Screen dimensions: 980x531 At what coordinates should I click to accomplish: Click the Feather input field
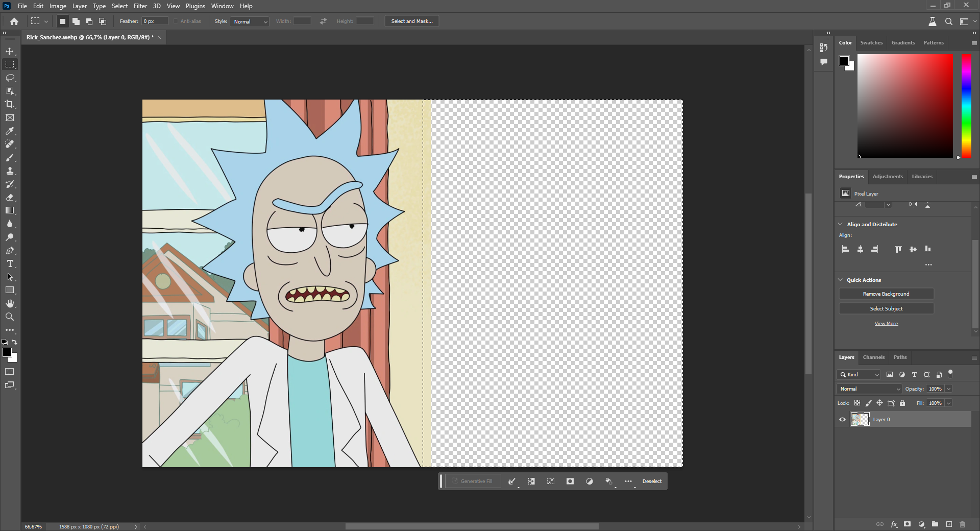(155, 21)
